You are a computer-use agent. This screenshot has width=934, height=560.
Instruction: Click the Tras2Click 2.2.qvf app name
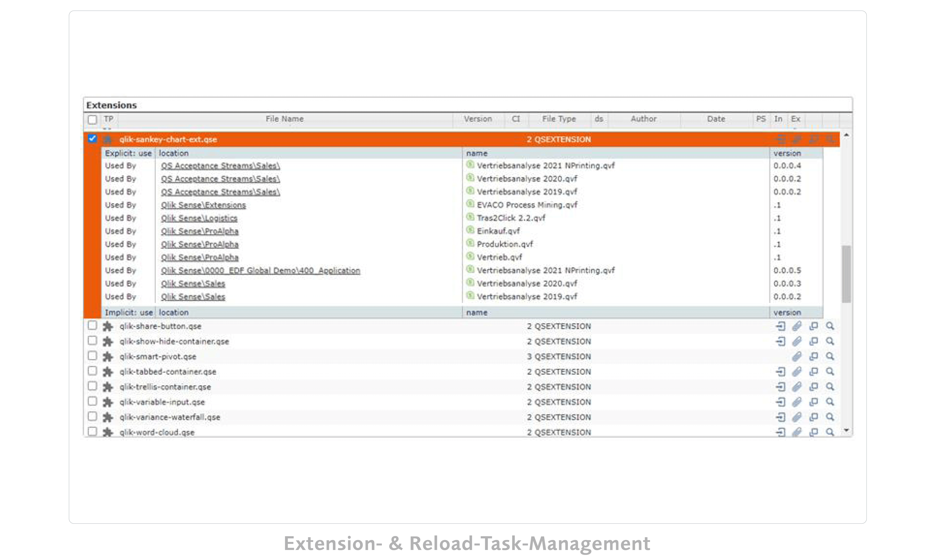click(x=511, y=218)
